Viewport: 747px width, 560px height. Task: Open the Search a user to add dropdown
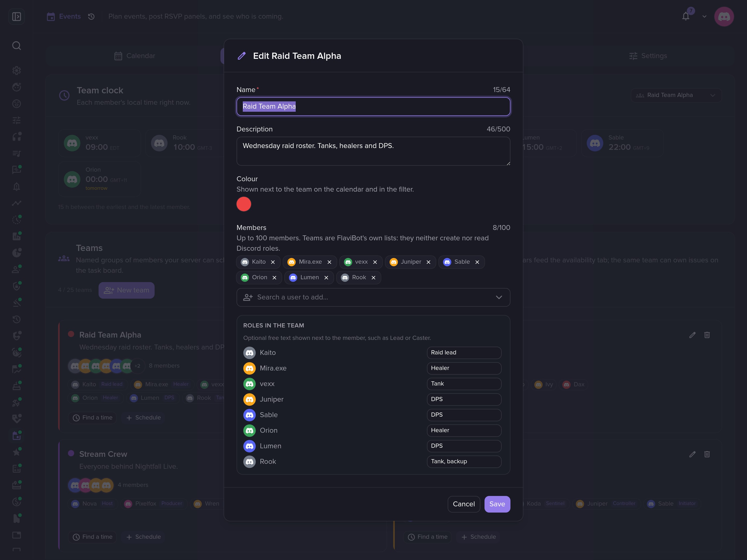click(373, 297)
